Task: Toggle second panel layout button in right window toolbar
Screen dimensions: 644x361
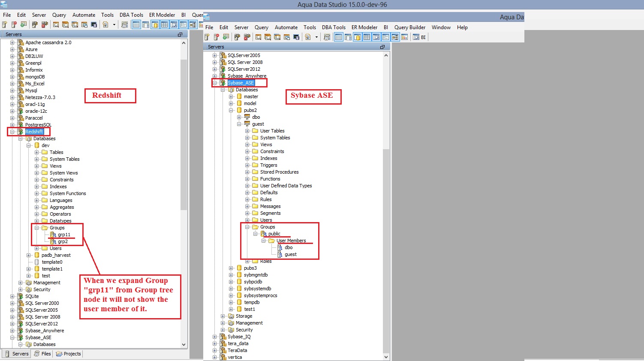Action: tap(348, 37)
